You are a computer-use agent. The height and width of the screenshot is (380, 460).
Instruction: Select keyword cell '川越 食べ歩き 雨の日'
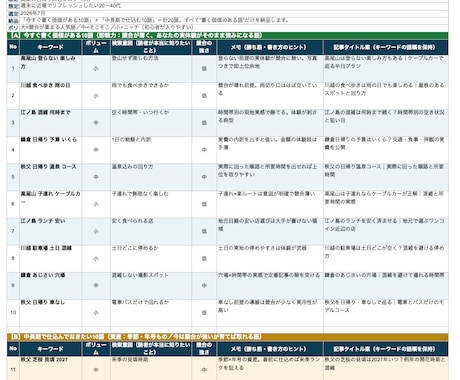50,96
